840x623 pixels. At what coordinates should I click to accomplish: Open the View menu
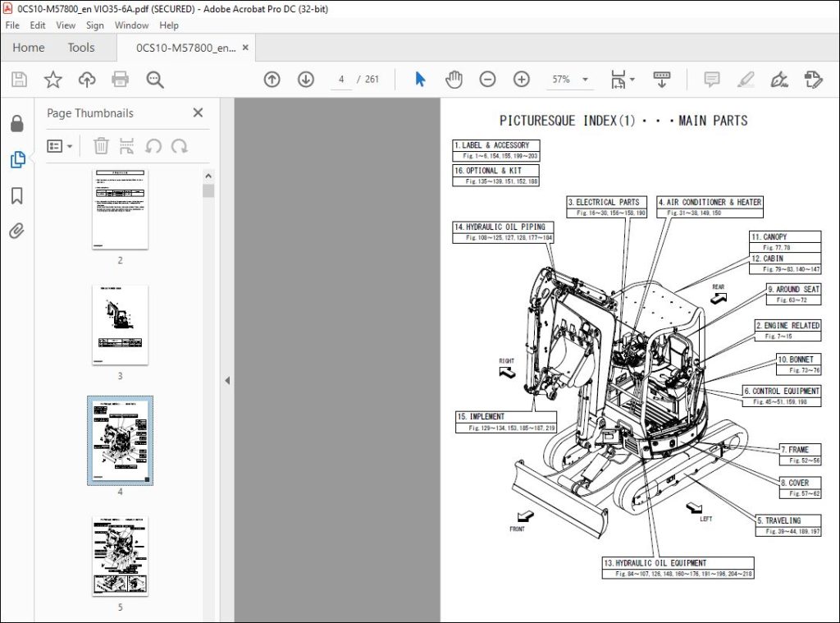[66, 25]
